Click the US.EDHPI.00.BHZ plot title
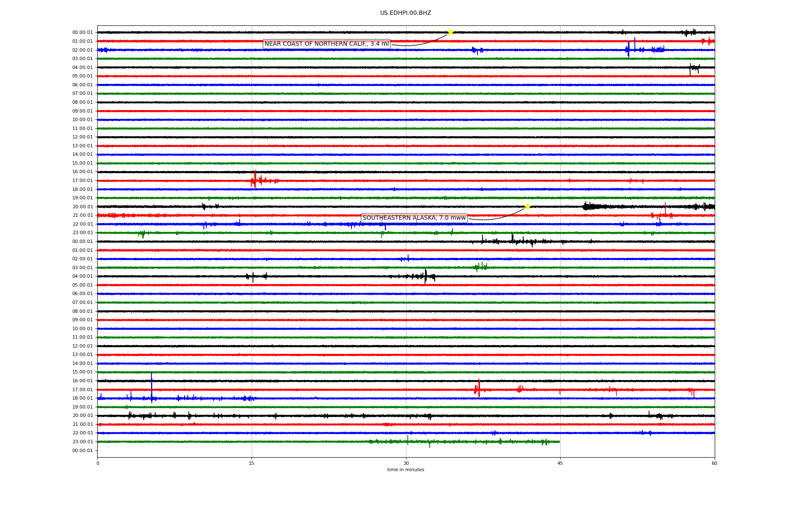Viewport: 812px width, 508px height. [406, 13]
